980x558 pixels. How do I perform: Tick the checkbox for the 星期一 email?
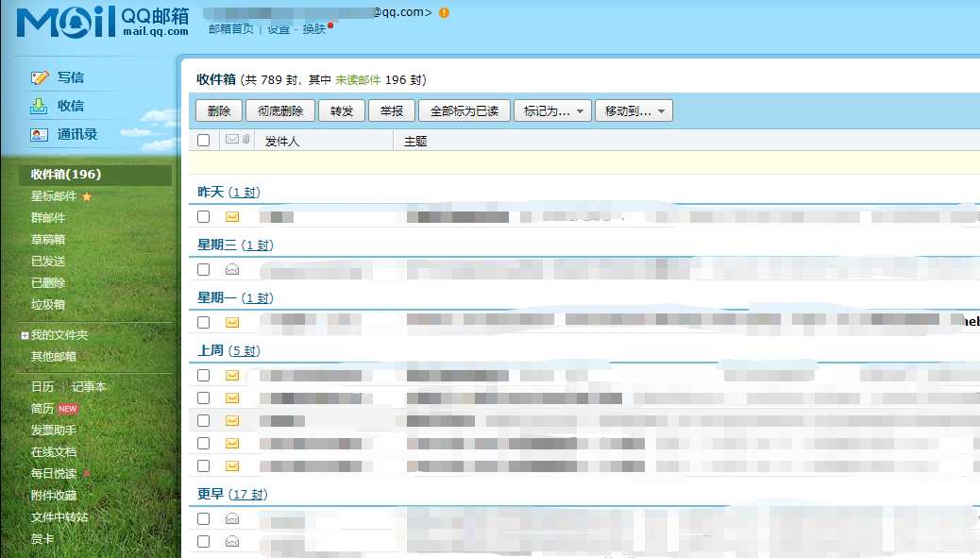point(203,322)
